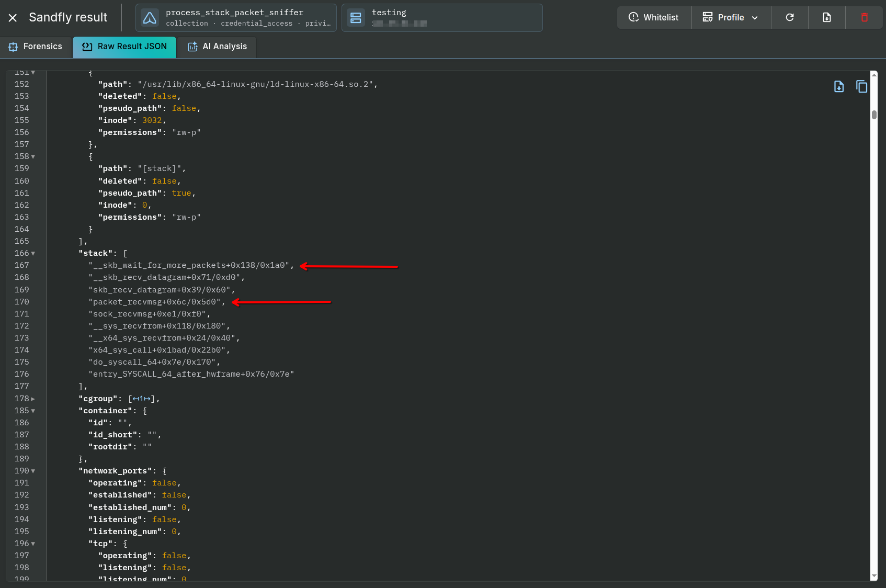886x588 pixels.
Task: Click the Forensics tab chip icon
Action: click(13, 47)
